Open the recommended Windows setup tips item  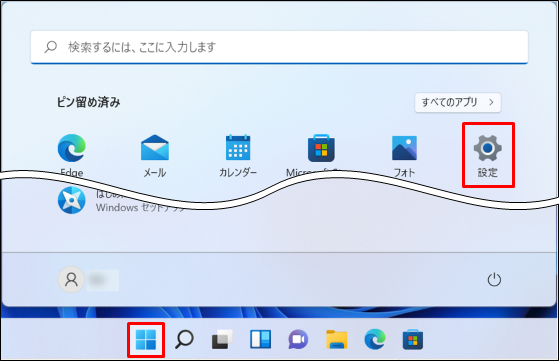121,200
